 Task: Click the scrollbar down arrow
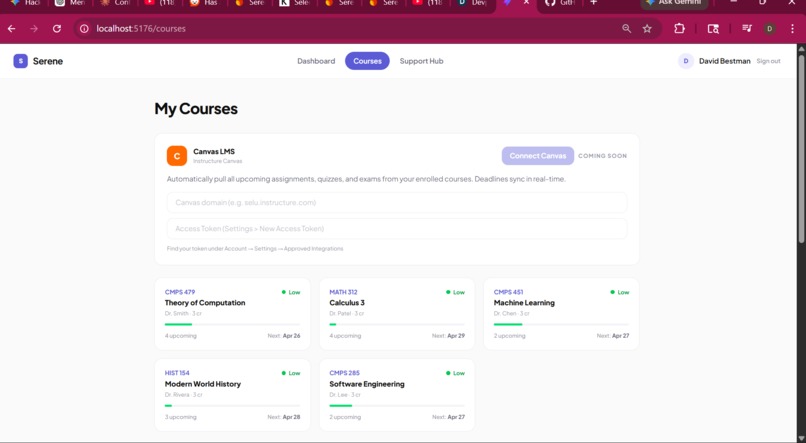801,438
